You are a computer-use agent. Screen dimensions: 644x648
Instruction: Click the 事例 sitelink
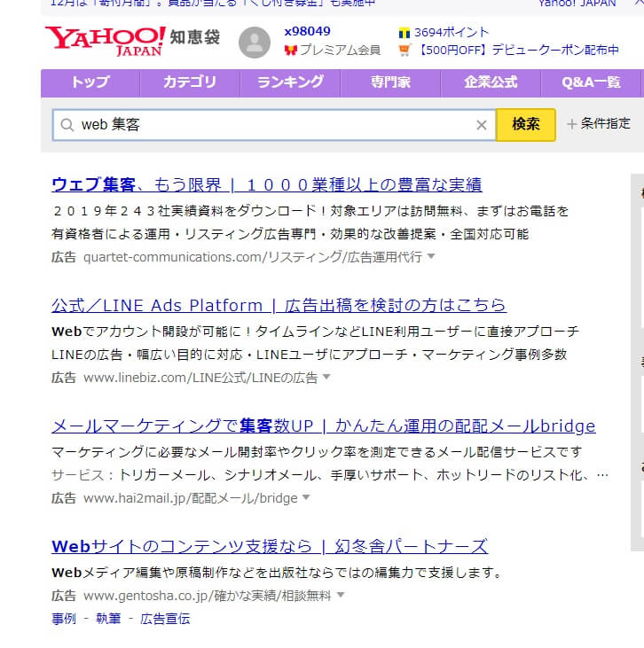coord(64,619)
